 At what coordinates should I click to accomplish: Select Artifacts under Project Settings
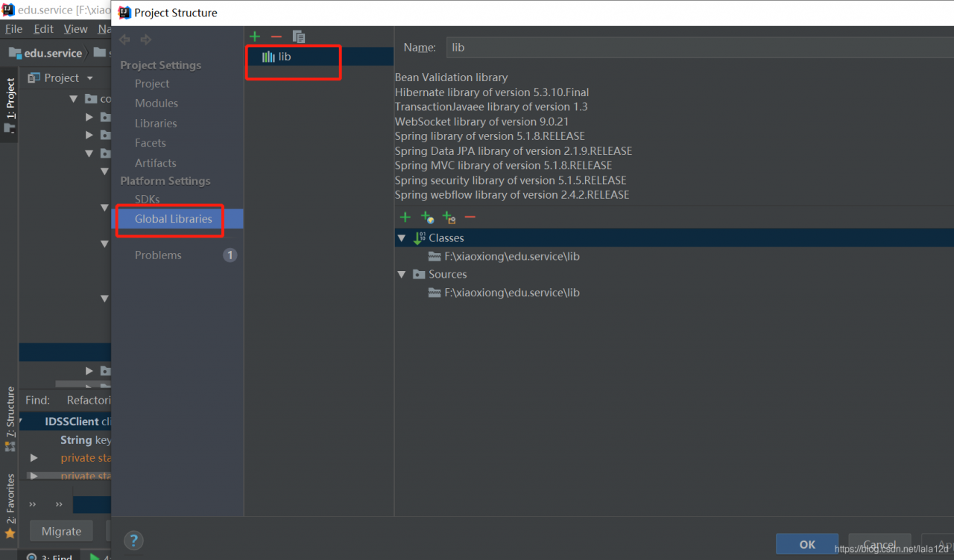click(156, 163)
